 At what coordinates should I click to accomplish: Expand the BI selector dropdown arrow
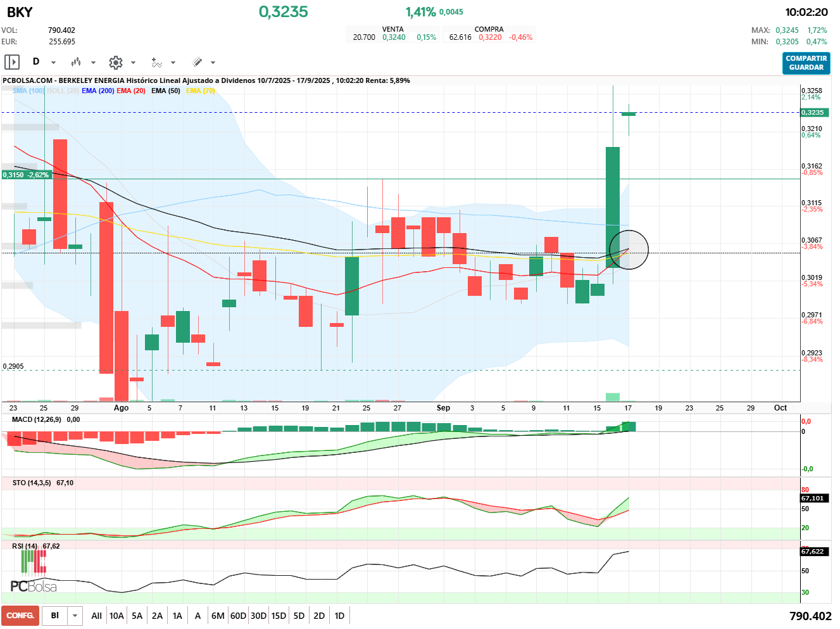click(x=75, y=616)
